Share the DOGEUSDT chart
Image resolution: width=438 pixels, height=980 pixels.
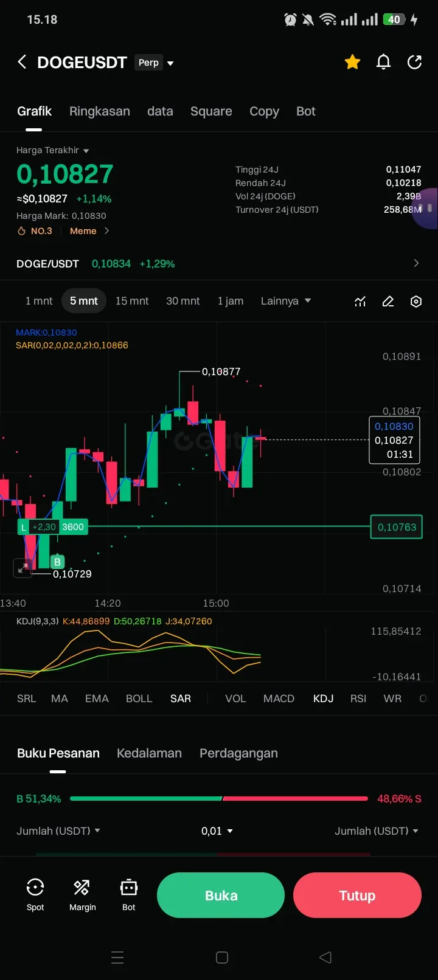pyautogui.click(x=415, y=62)
